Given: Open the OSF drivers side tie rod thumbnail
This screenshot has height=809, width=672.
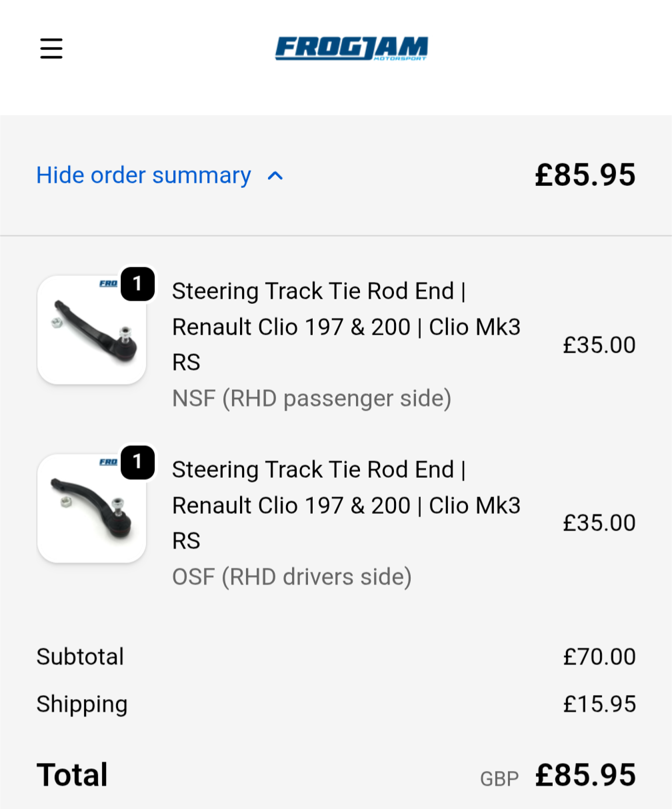Looking at the screenshot, I should pyautogui.click(x=91, y=508).
